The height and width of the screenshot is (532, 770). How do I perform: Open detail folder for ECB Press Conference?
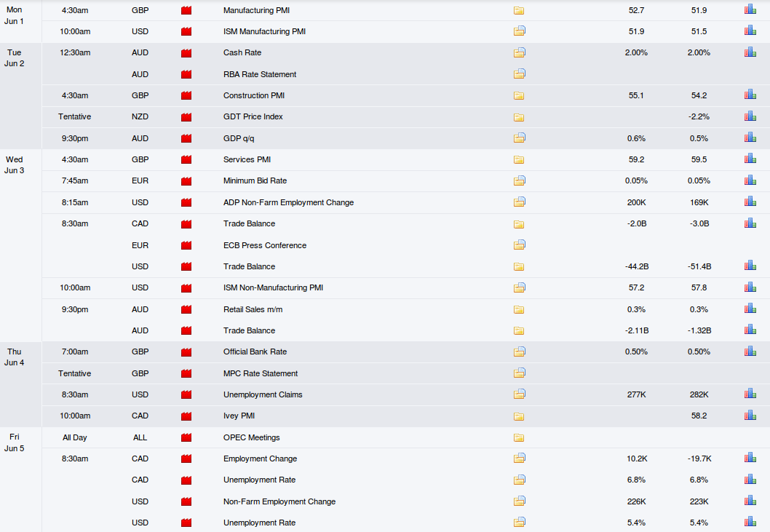click(x=520, y=245)
